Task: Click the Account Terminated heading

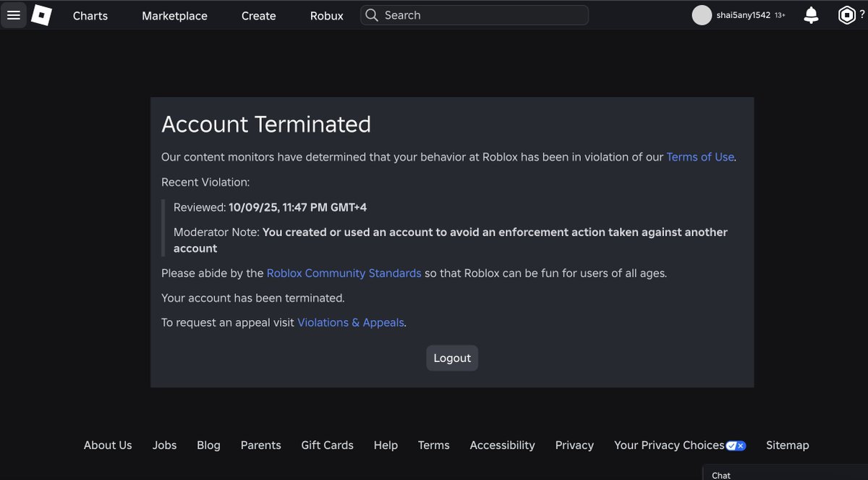Action: pyautogui.click(x=266, y=125)
